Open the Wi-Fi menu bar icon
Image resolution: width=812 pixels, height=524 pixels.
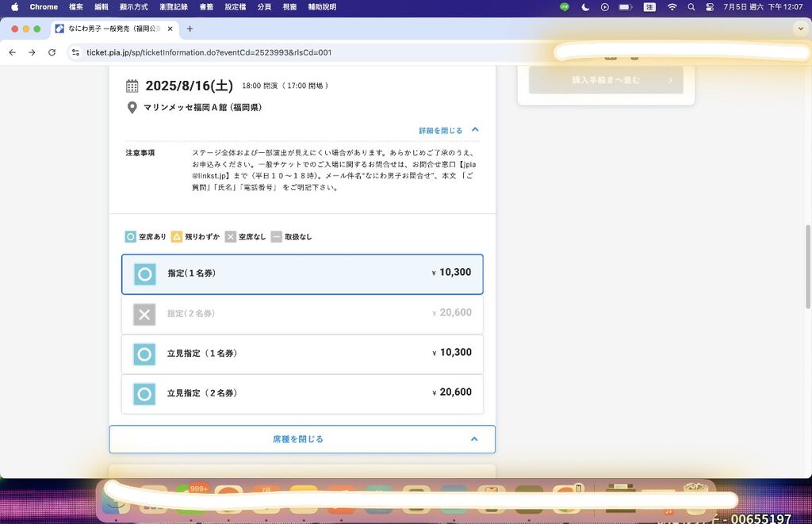pyautogui.click(x=672, y=6)
